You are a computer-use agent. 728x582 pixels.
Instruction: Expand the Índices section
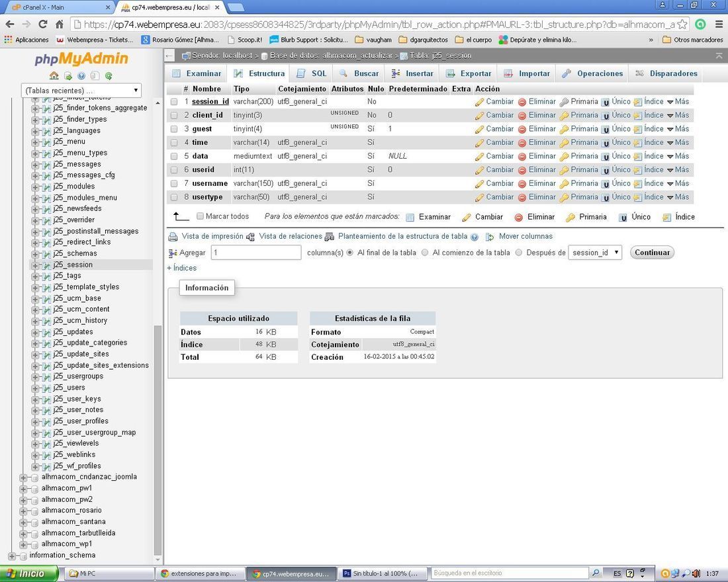click(x=181, y=268)
